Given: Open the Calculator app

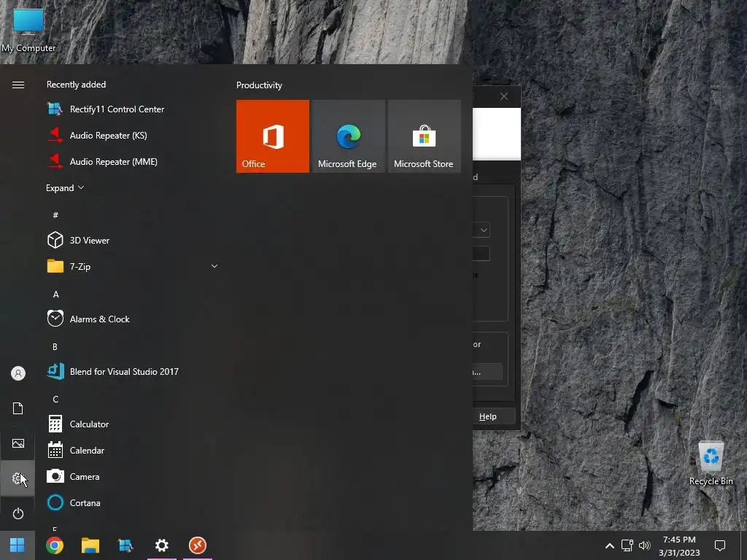Looking at the screenshot, I should (x=133, y=424).
